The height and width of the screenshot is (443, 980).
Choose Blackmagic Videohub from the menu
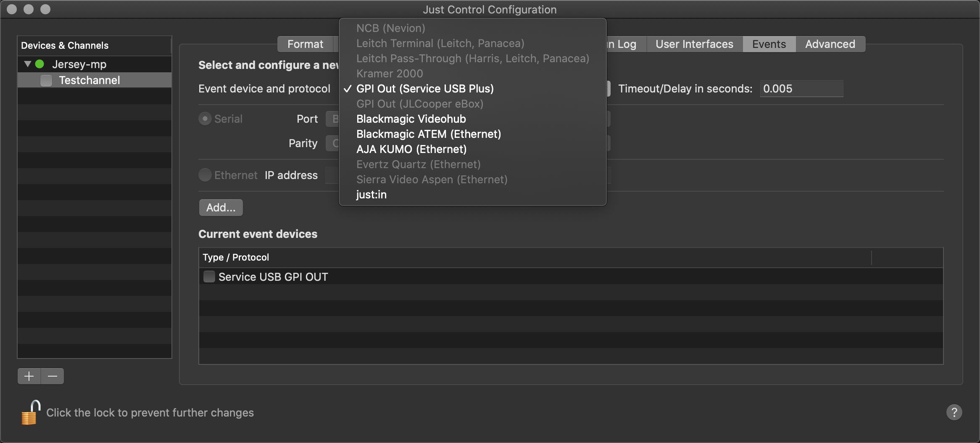[472, 119]
